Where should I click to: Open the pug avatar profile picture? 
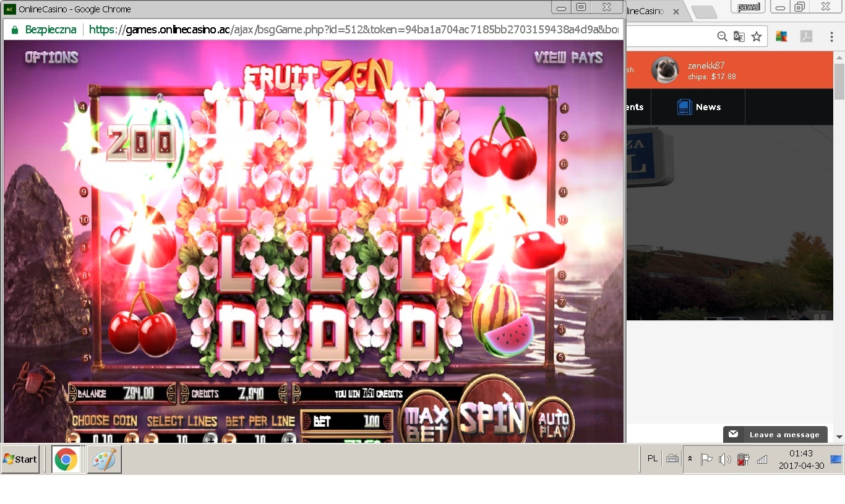click(666, 70)
